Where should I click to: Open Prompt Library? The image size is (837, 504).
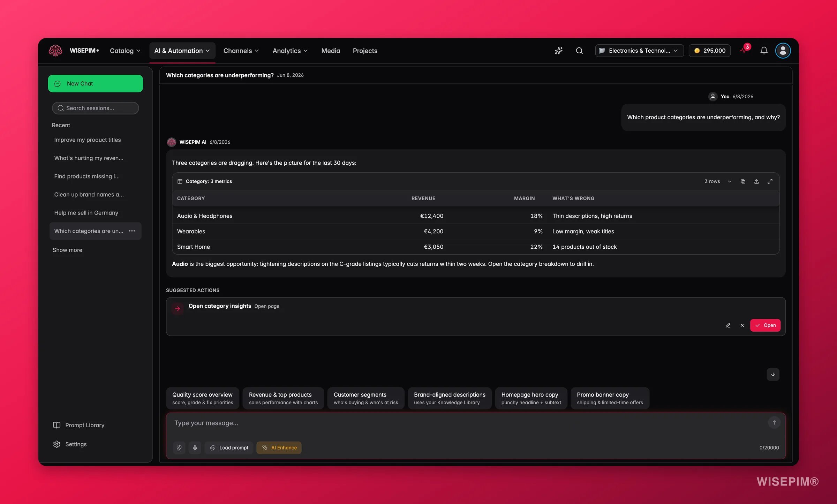[x=78, y=425]
